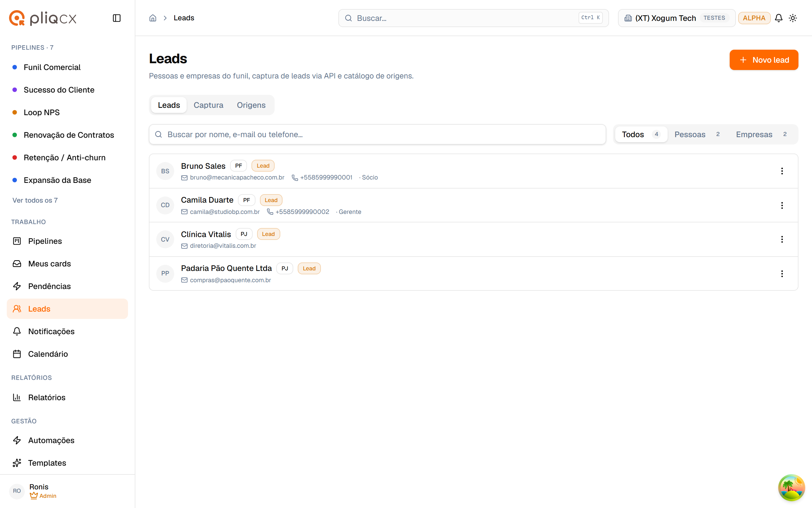Go to home via breadcrumb house icon
Viewport: 812px width, 508px height.
coord(153,18)
